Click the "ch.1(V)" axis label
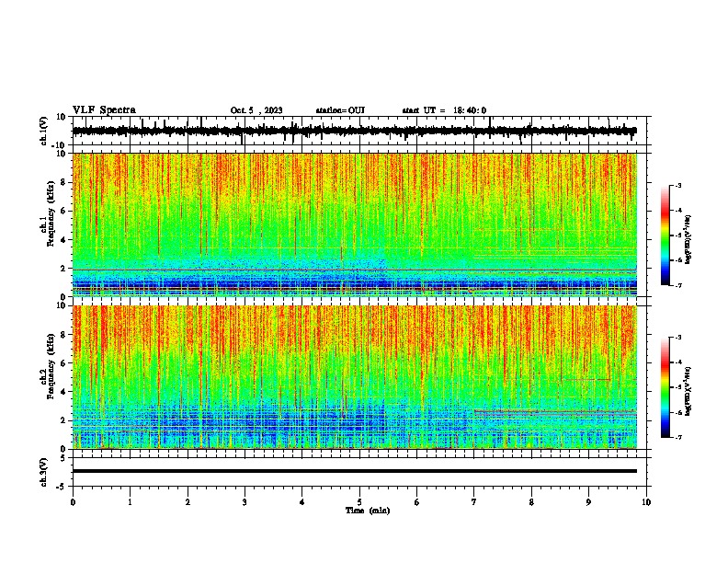The image size is (728, 563). coord(43,131)
